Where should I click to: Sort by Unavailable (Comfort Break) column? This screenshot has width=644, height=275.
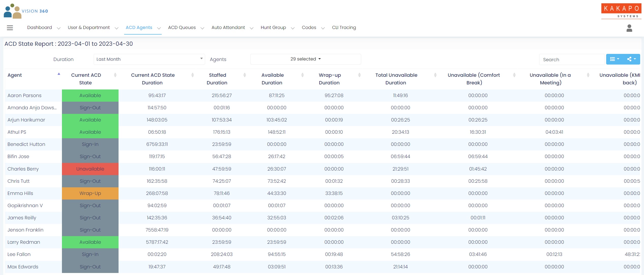click(514, 75)
